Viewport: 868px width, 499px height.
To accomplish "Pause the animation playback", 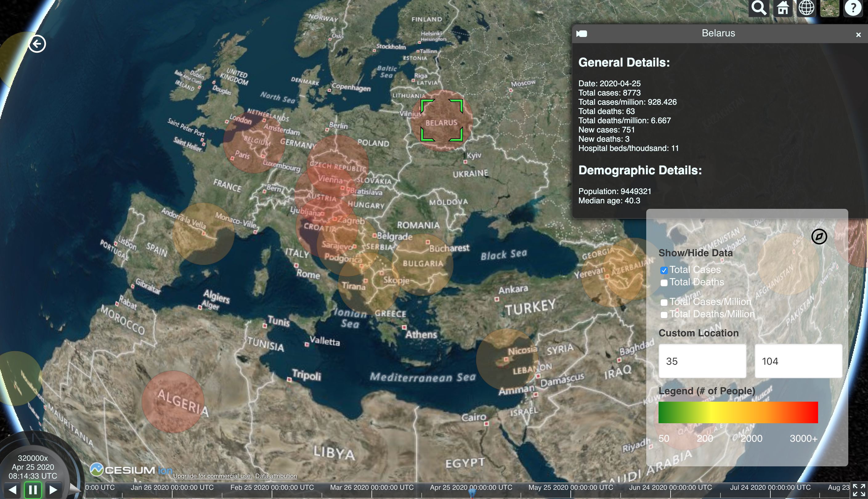I will tap(33, 490).
